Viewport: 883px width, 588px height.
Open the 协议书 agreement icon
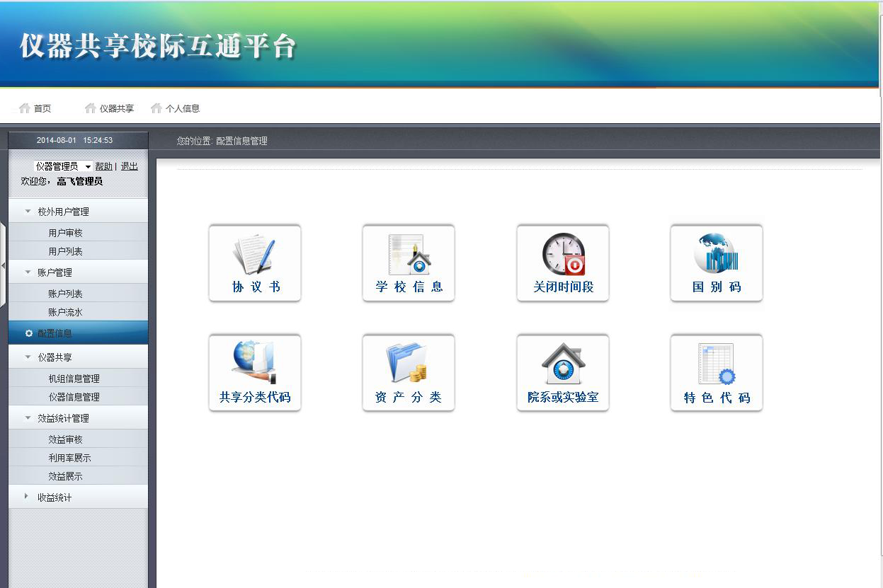point(255,263)
